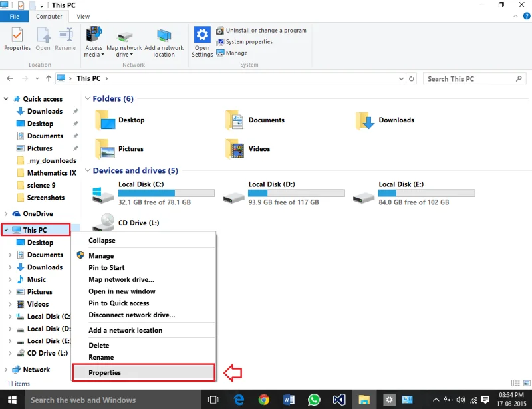Choose Collapse in the context menu
The width and height of the screenshot is (532, 409).
(144, 240)
